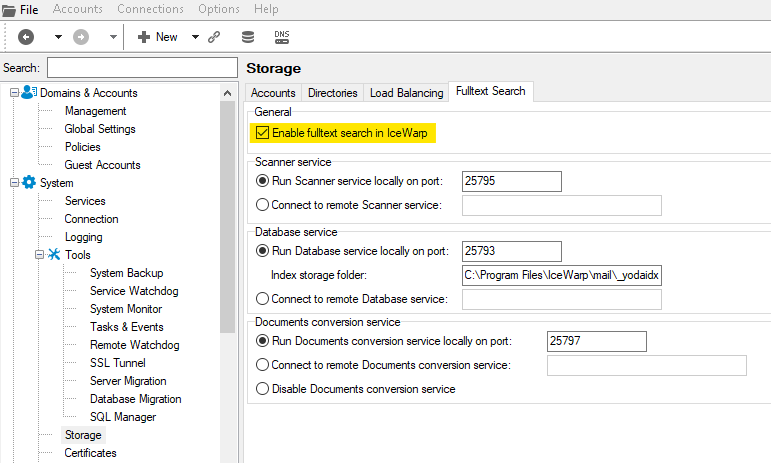The height and width of the screenshot is (463, 771).
Task: Select Run Documents conversion service locally
Action: tap(263, 341)
